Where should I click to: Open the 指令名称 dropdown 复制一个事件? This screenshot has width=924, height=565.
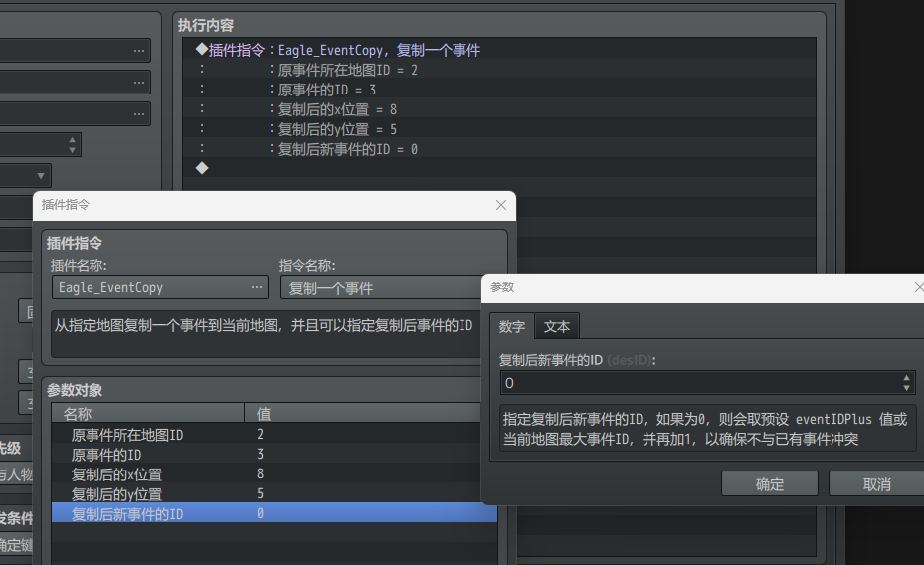382,288
